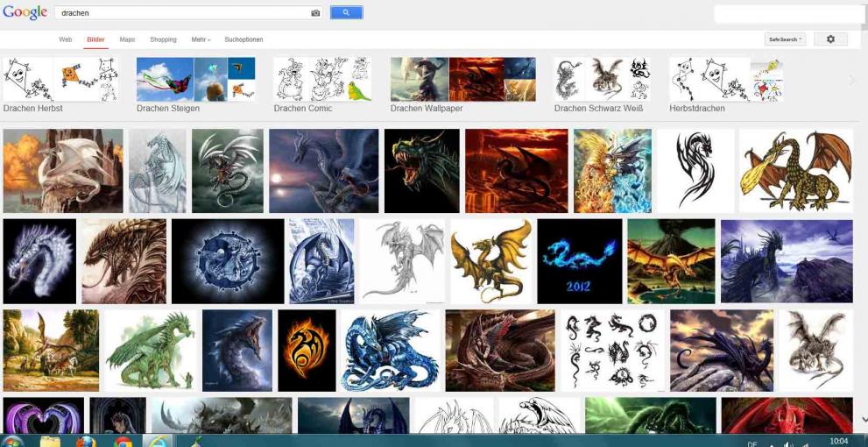Select the Bilder tab

click(x=95, y=40)
